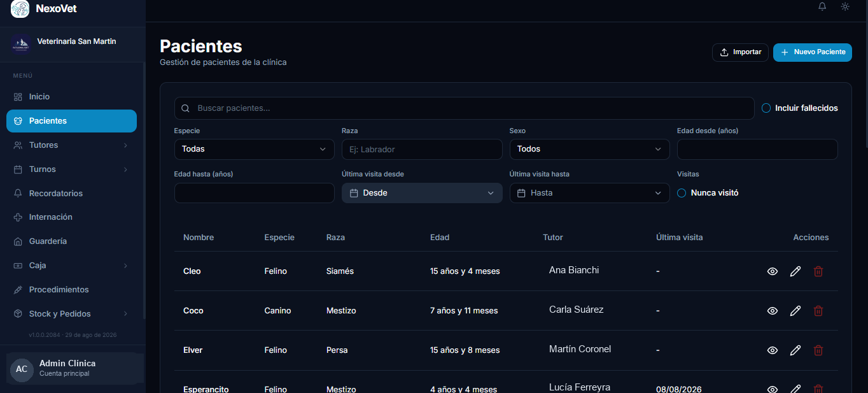This screenshot has height=393, width=868.
Task: Delete Coco using the red trash icon
Action: pos(818,311)
